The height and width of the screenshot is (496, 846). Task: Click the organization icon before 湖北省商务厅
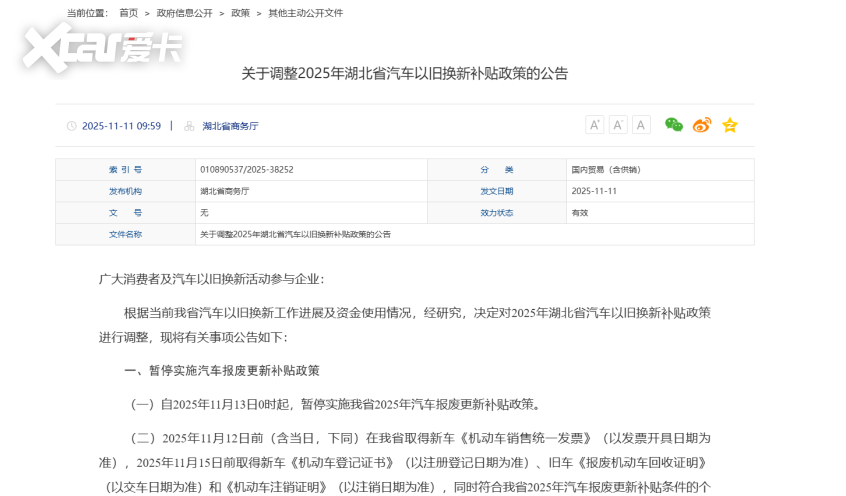pyautogui.click(x=189, y=126)
